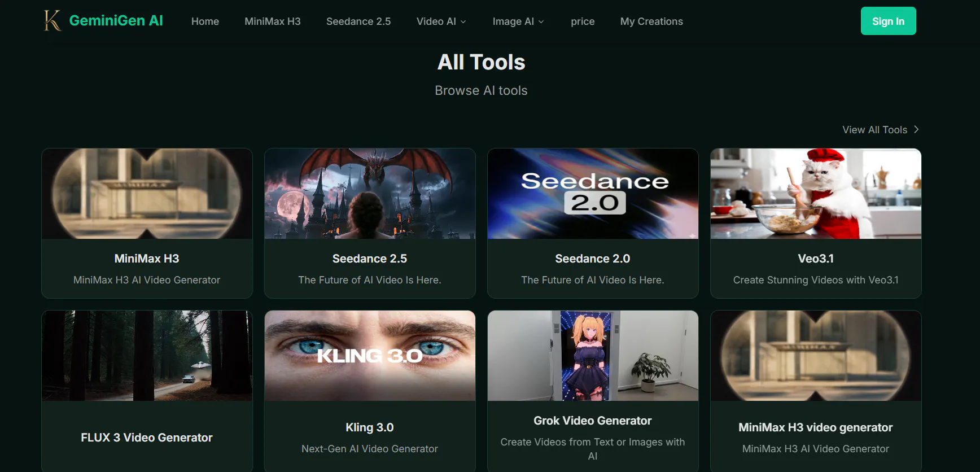The height and width of the screenshot is (472, 980).
Task: Click the 'All Tools' heading
Action: coord(482,62)
